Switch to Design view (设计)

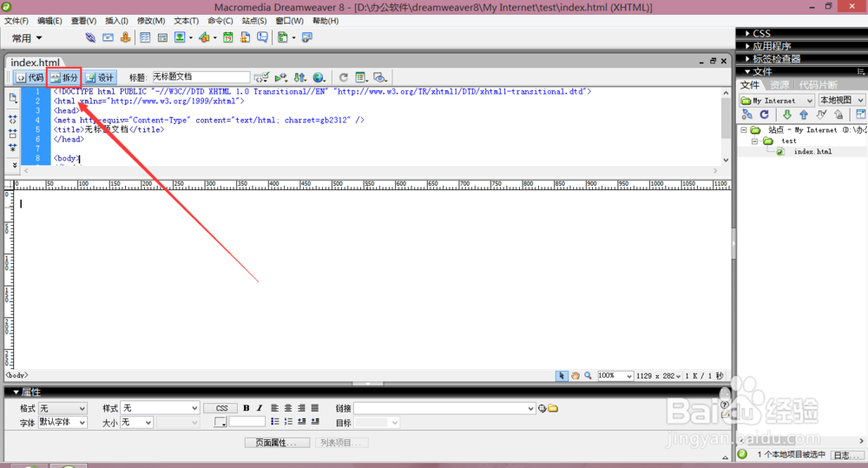click(x=100, y=77)
